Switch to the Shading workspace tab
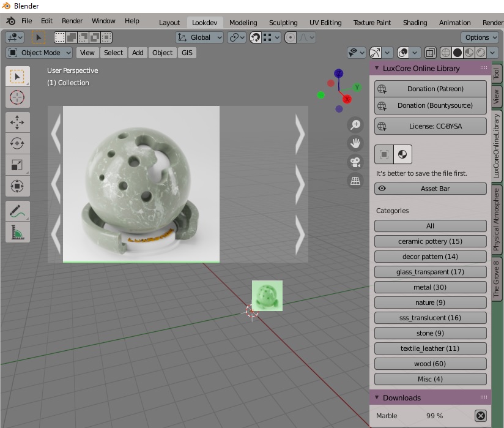 (415, 23)
